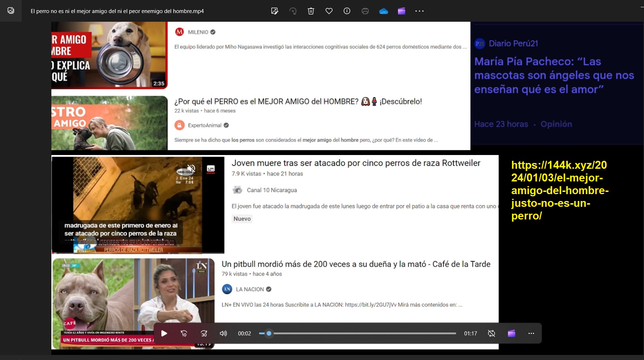This screenshot has width=644, height=360.
Task: Open the OneDrive cloud icon
Action: pyautogui.click(x=384, y=11)
